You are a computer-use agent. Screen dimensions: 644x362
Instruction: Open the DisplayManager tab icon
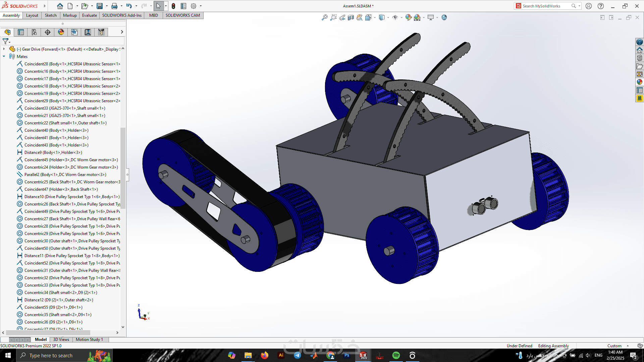tap(61, 32)
